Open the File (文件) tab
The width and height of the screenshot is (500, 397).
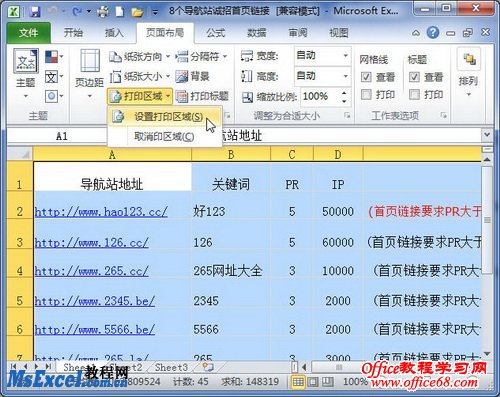click(x=29, y=33)
